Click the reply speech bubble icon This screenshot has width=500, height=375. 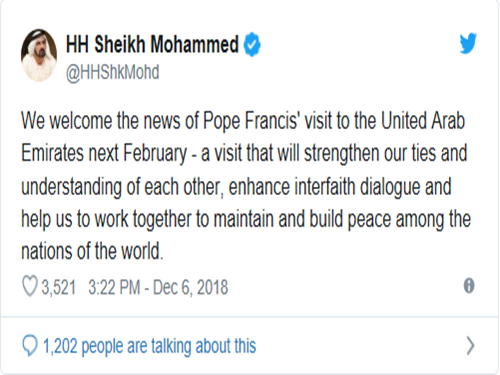[x=29, y=346]
